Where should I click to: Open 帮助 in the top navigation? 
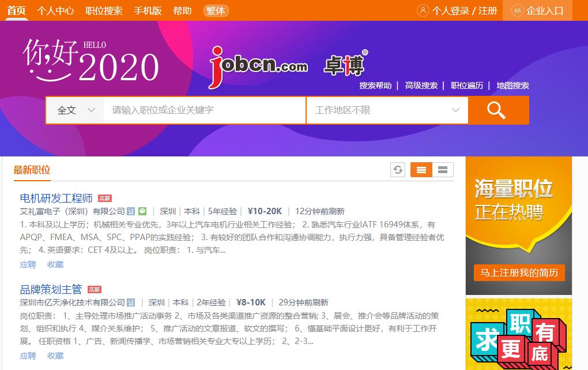pyautogui.click(x=182, y=10)
